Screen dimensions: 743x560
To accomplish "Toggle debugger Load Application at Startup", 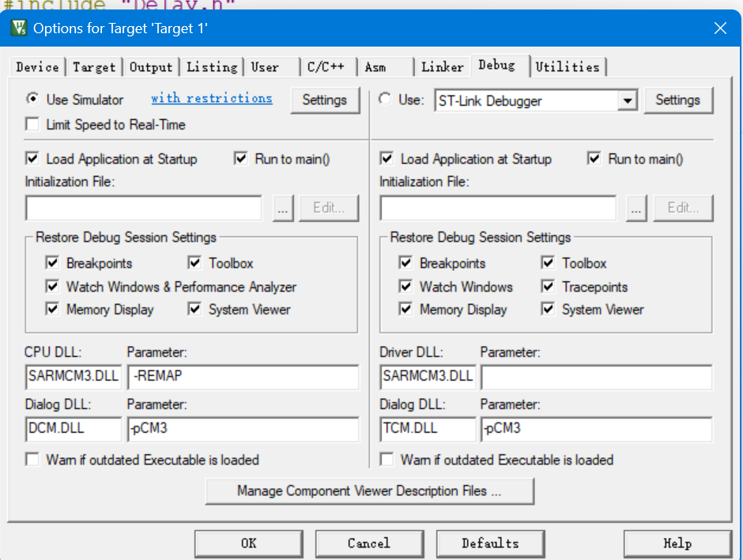I will pos(387,159).
